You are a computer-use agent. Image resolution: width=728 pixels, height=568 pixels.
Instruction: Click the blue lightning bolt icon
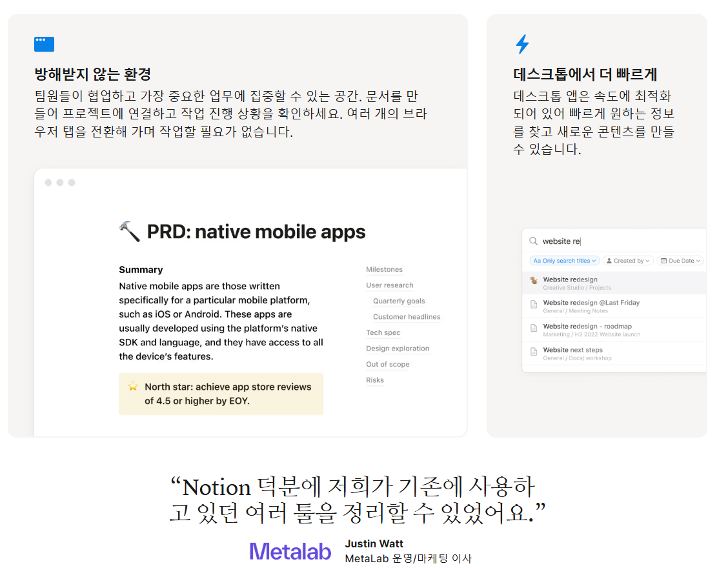click(522, 44)
